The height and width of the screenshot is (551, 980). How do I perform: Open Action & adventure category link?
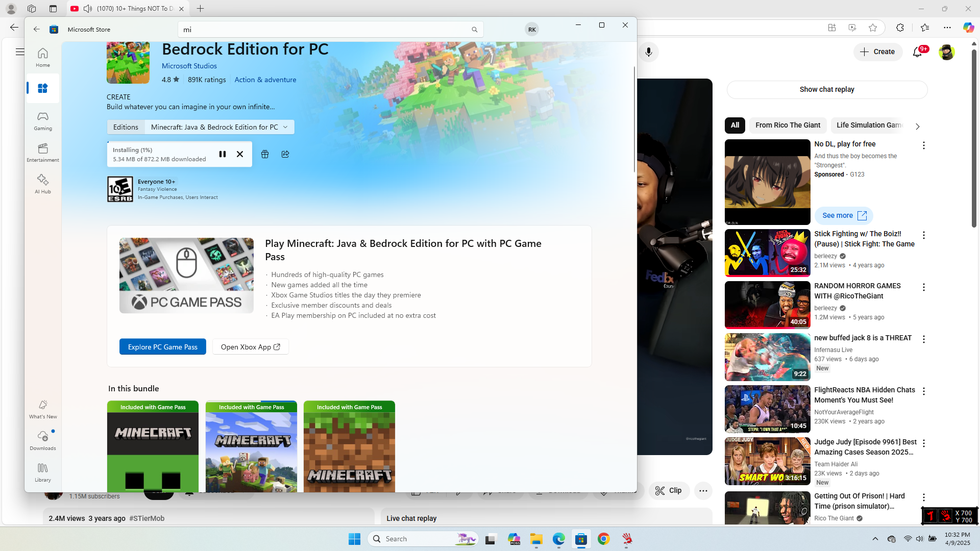[x=265, y=80]
